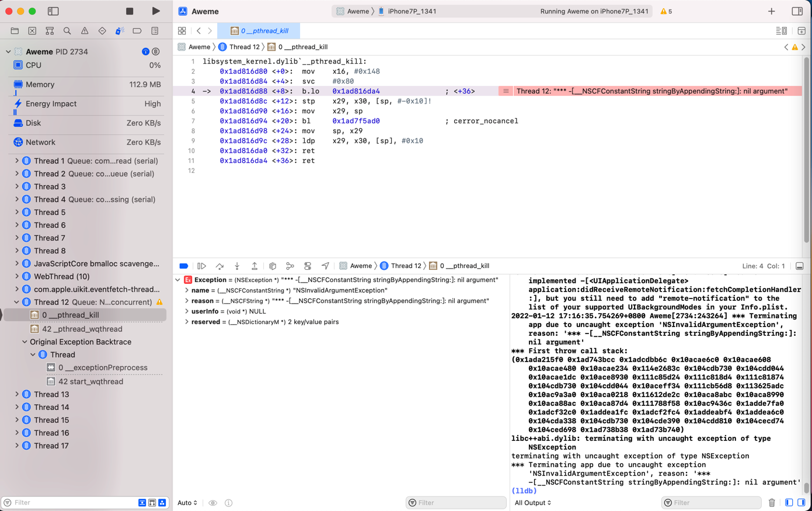This screenshot has width=812, height=511.
Task: Collapse the Aweme PID 2734 process
Action: 8,51
